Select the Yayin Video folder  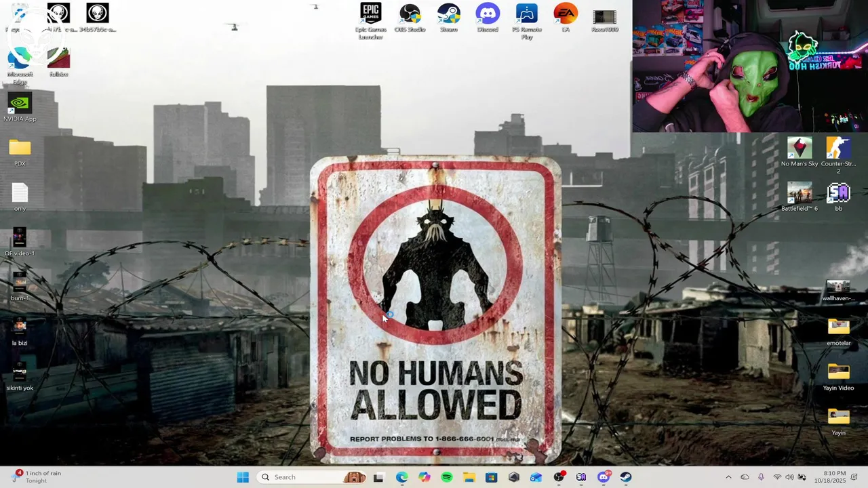(838, 377)
